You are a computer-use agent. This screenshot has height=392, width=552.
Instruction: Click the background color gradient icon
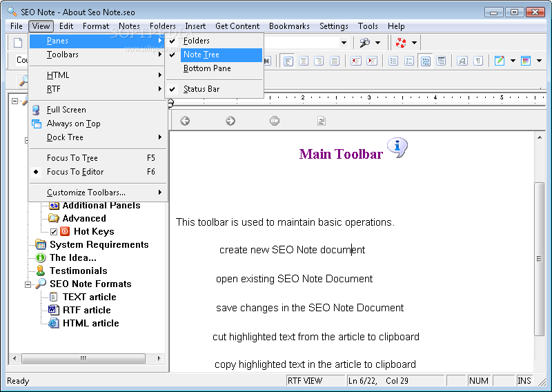tap(526, 61)
